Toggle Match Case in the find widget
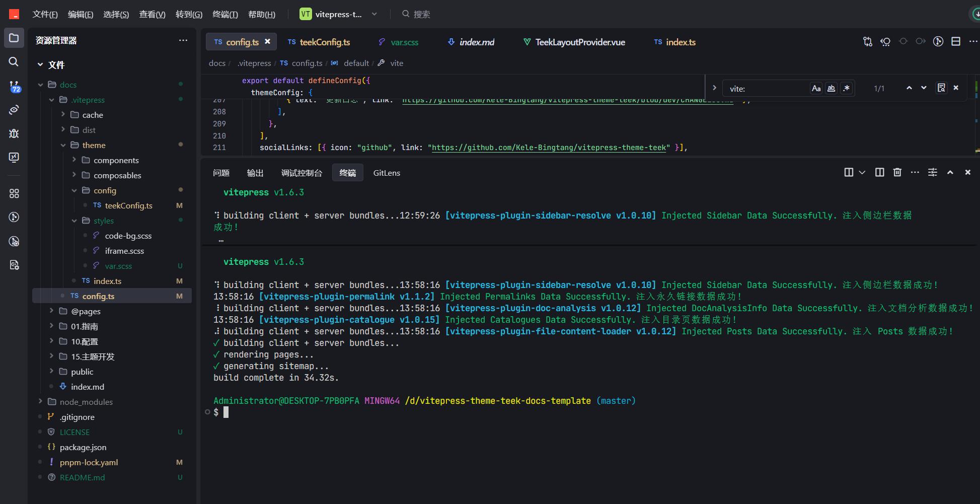 pyautogui.click(x=816, y=88)
